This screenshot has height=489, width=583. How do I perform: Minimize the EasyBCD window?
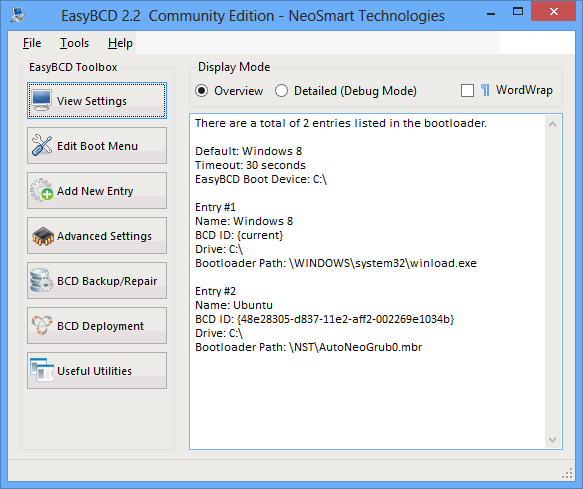click(x=491, y=13)
